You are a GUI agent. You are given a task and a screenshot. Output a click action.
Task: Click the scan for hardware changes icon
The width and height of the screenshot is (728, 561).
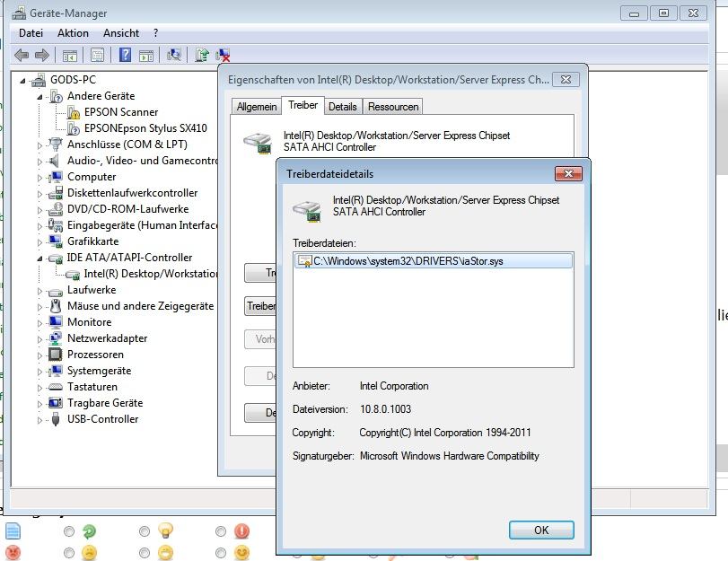173,55
